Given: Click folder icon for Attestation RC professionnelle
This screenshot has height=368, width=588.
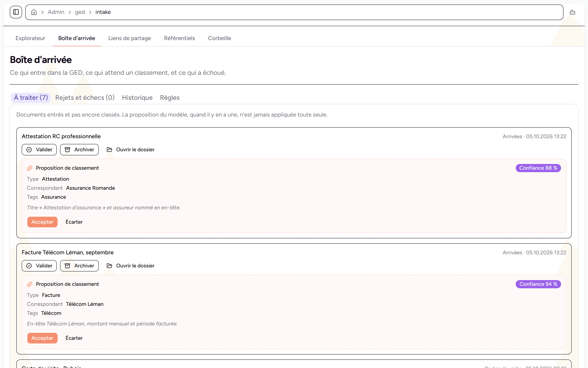Looking at the screenshot, I should coord(109,149).
